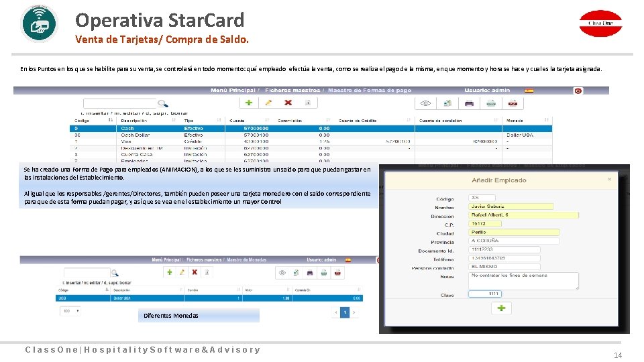
Task: Click magnifier search icon in Monedas window
Action: (x=115, y=273)
